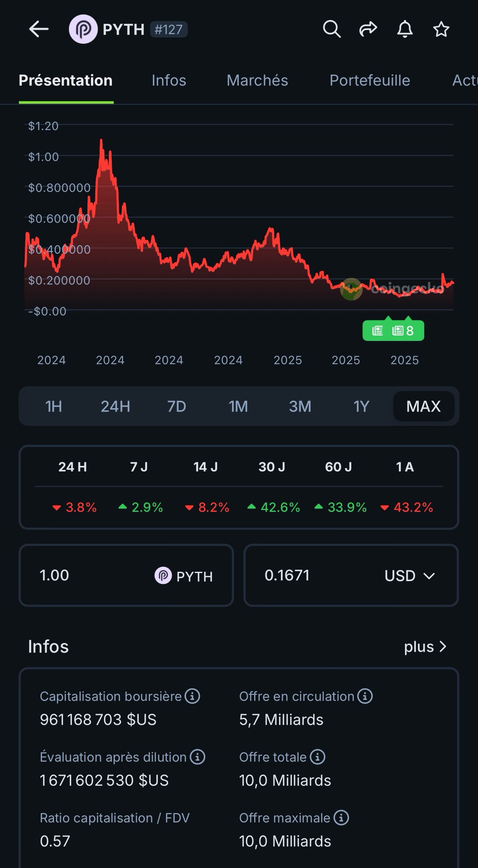478x868 pixels.
Task: Tap the share arrow icon
Action: tap(368, 29)
